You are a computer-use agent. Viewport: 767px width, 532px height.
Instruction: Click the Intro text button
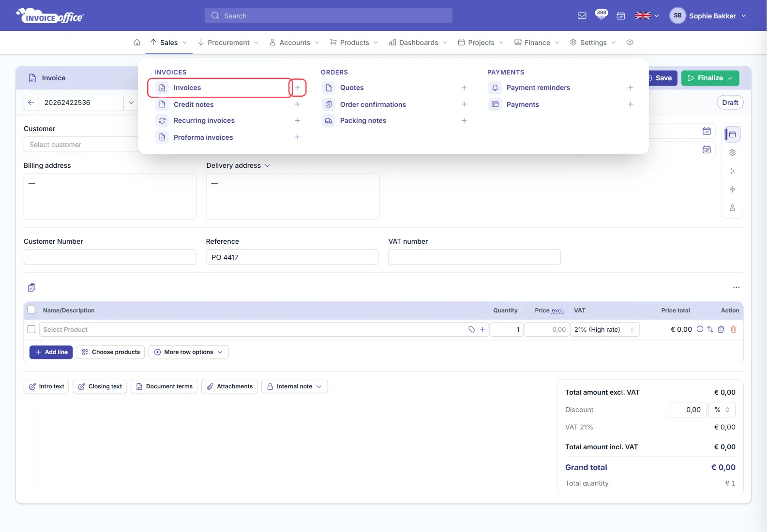pyautogui.click(x=46, y=386)
